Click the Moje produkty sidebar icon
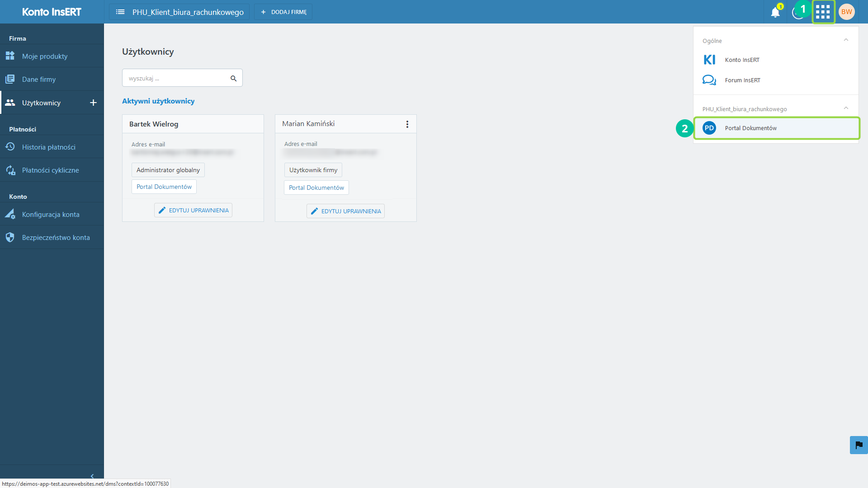This screenshot has width=868, height=488. (10, 56)
